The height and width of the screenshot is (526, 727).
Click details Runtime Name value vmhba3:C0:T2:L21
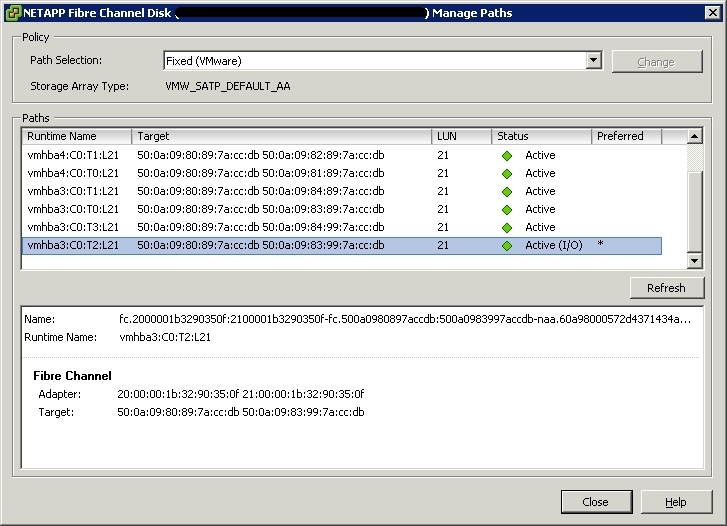[165, 337]
